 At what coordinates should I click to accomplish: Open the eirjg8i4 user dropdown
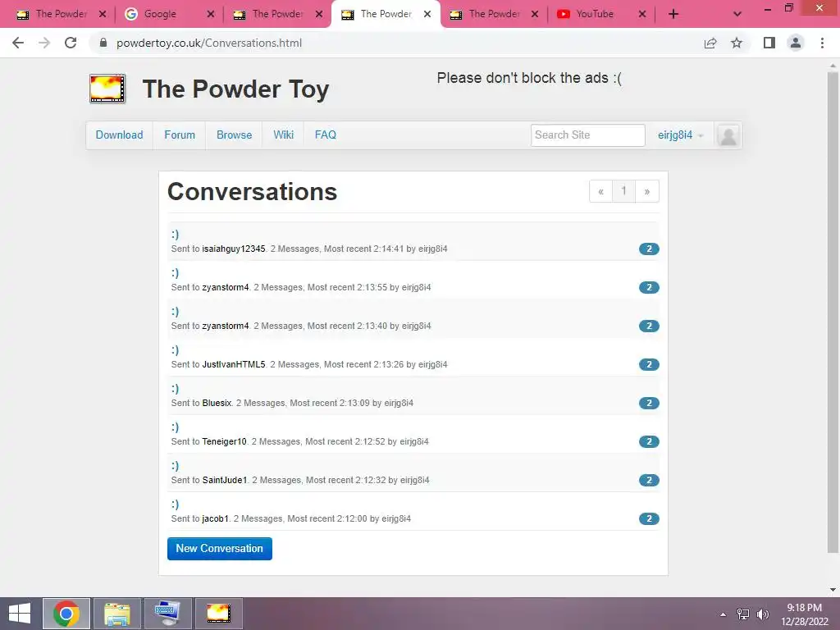pos(680,135)
